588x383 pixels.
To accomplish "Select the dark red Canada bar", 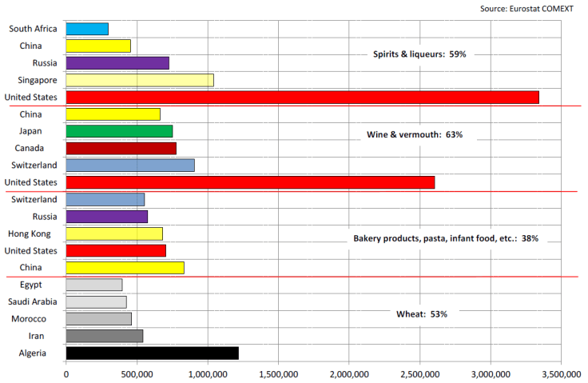I will (x=121, y=148).
